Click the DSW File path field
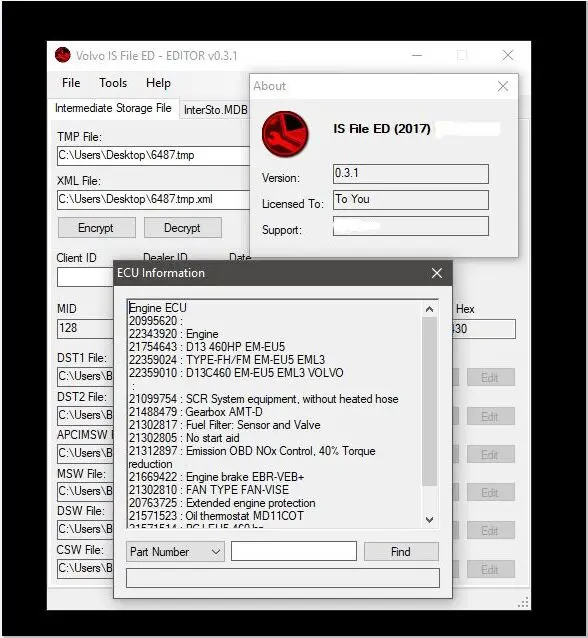This screenshot has width=588, height=638. pos(85,530)
